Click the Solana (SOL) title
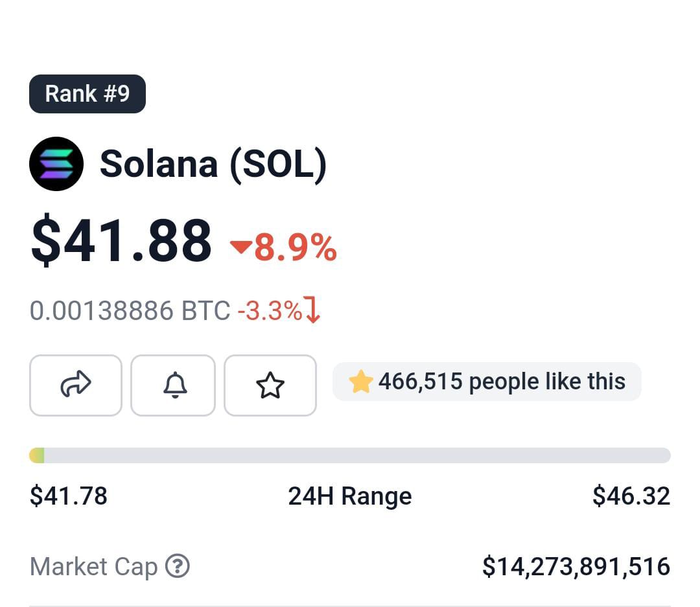 tap(213, 164)
